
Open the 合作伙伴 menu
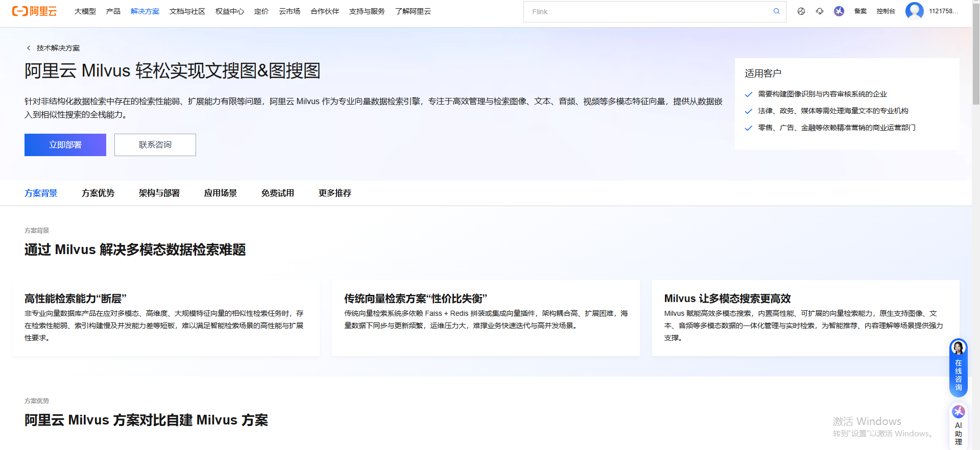[x=324, y=11]
